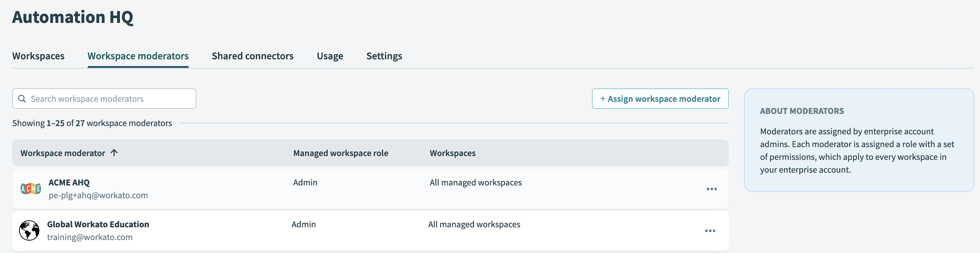This screenshot has width=980, height=253.
Task: Click the magnifying glass search icon
Action: click(x=22, y=99)
